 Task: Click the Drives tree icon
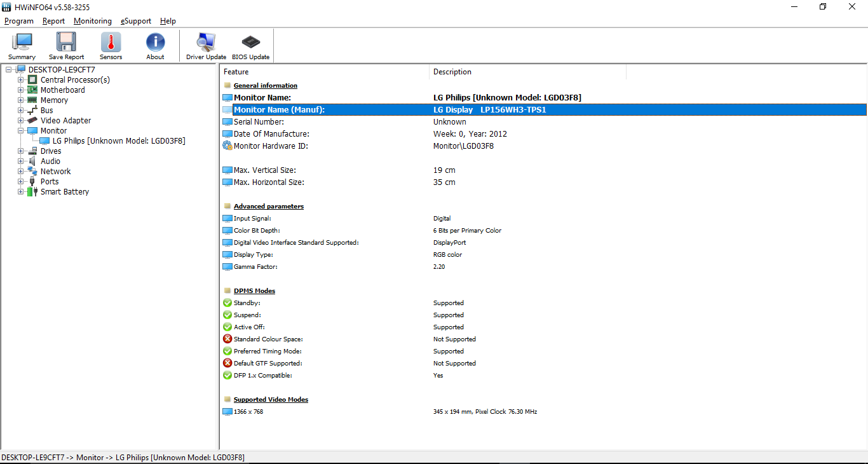(x=32, y=151)
